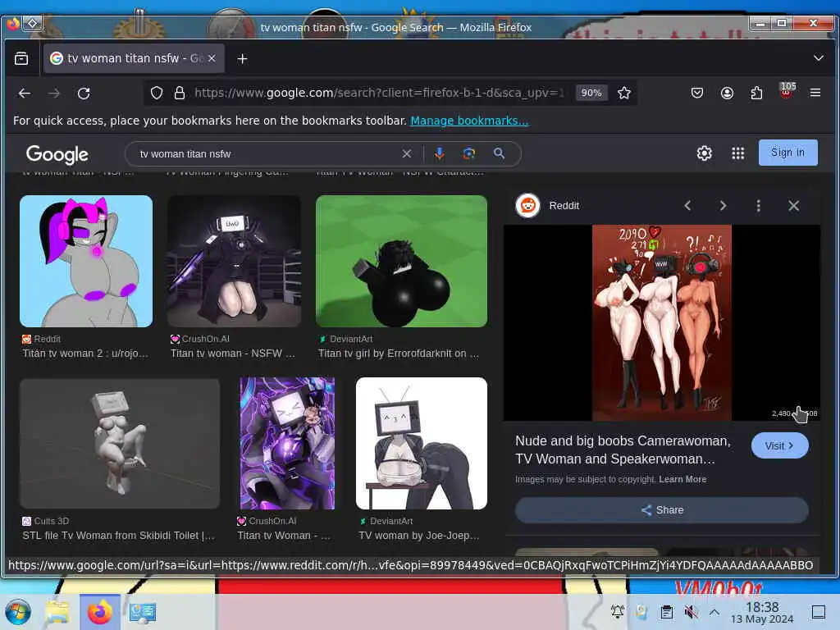
Task: Open the Firefox View icon
Action: pos(21,58)
